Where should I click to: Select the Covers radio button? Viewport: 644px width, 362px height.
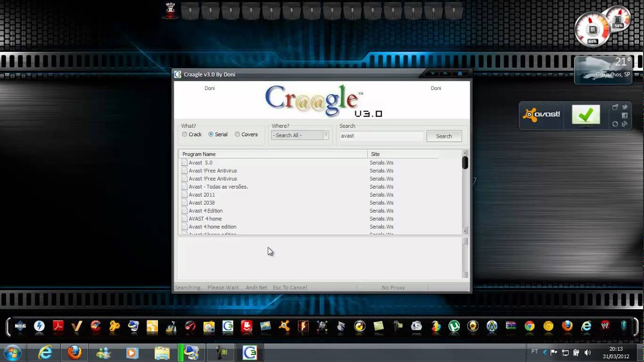[x=237, y=134]
